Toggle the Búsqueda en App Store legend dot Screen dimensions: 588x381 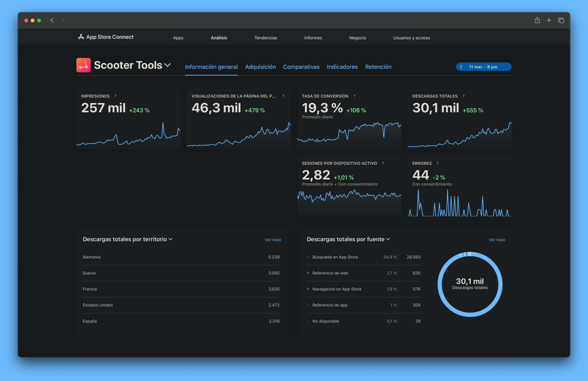308,257
